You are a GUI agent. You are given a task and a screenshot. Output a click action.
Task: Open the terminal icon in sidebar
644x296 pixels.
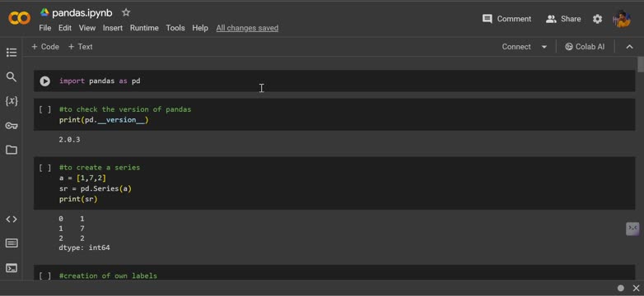click(x=12, y=268)
